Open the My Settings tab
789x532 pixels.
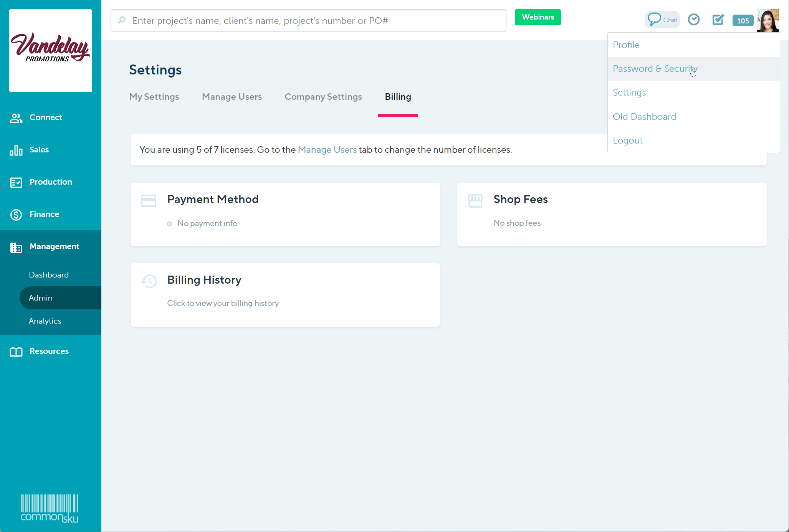(x=154, y=97)
